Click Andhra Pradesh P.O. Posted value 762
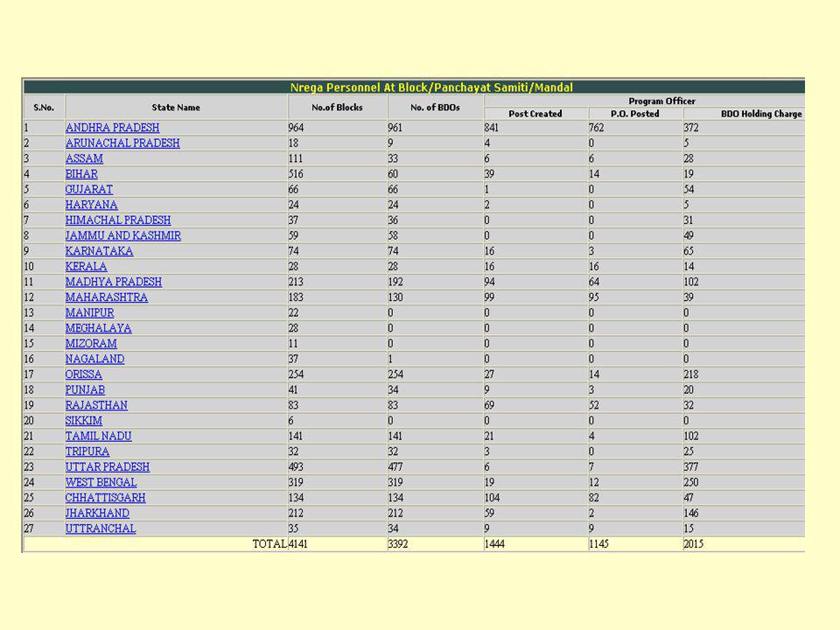 tap(596, 128)
